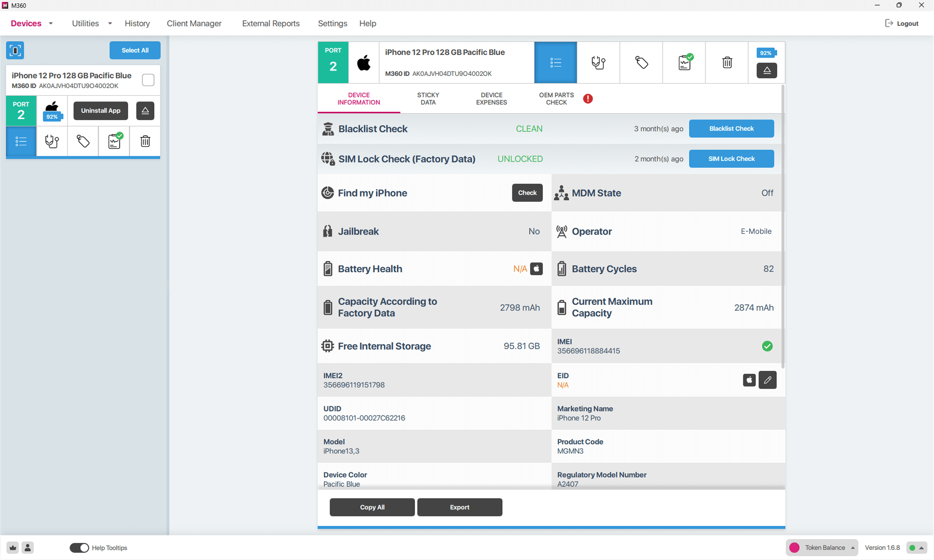Open diagnostics stethoscope icon in main header
Screen dimensions: 934x560
pos(599,63)
